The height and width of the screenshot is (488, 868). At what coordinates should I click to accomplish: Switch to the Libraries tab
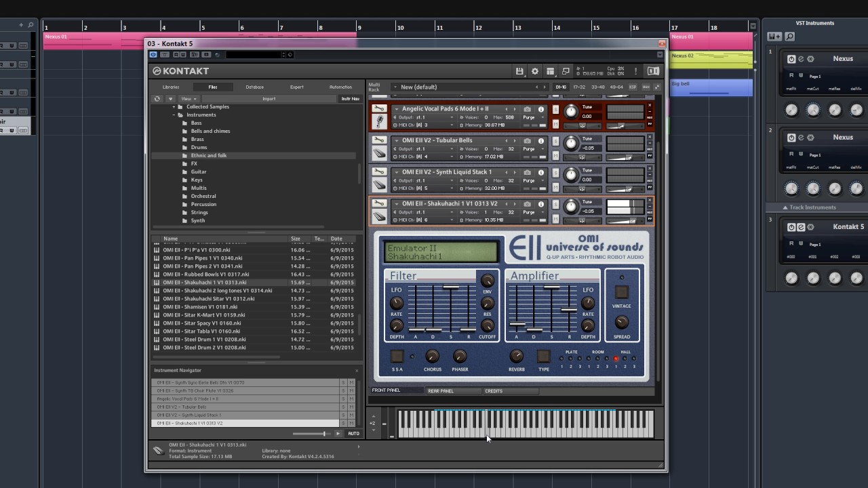click(x=171, y=87)
